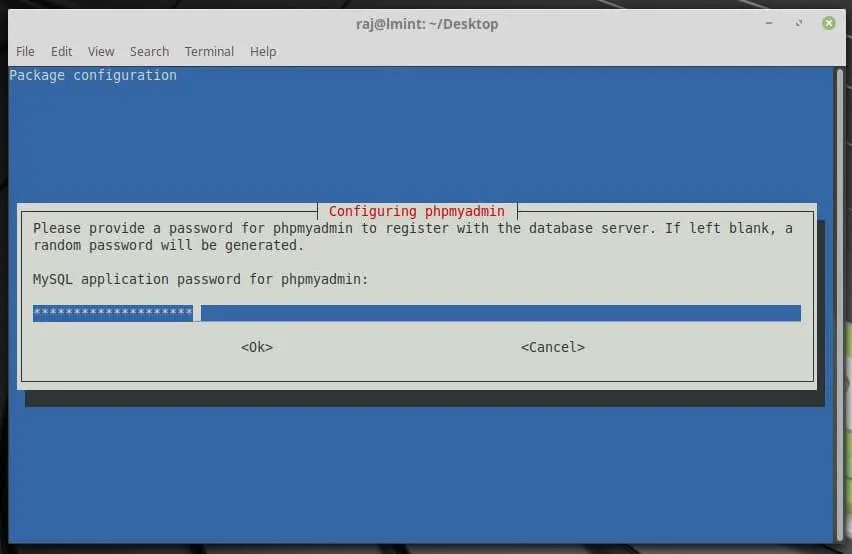Maximize the terminal window
The width and height of the screenshot is (852, 554).
(x=799, y=23)
